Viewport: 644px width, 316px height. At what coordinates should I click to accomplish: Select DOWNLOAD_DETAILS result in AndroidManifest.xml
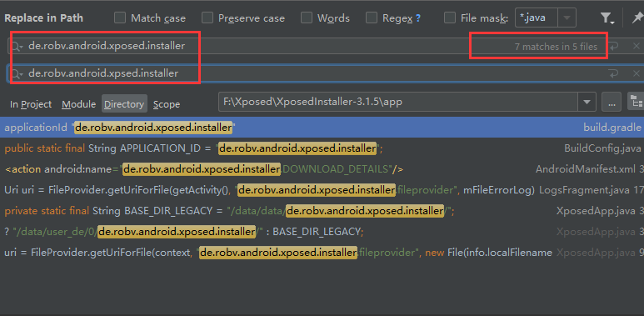click(322, 169)
